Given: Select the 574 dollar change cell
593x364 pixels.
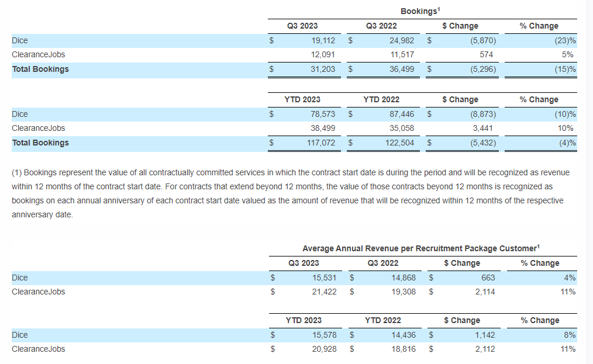Looking at the screenshot, I should pos(487,54).
